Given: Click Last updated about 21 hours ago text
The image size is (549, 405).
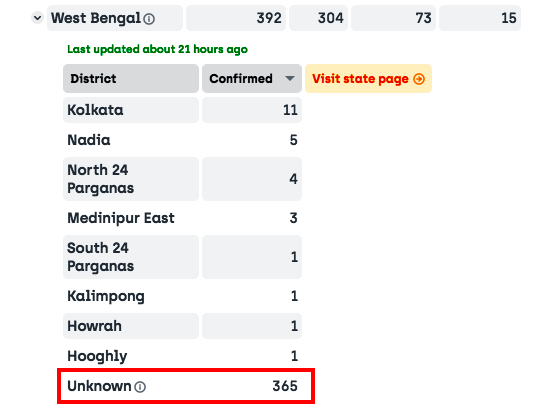Looking at the screenshot, I should (x=157, y=49).
